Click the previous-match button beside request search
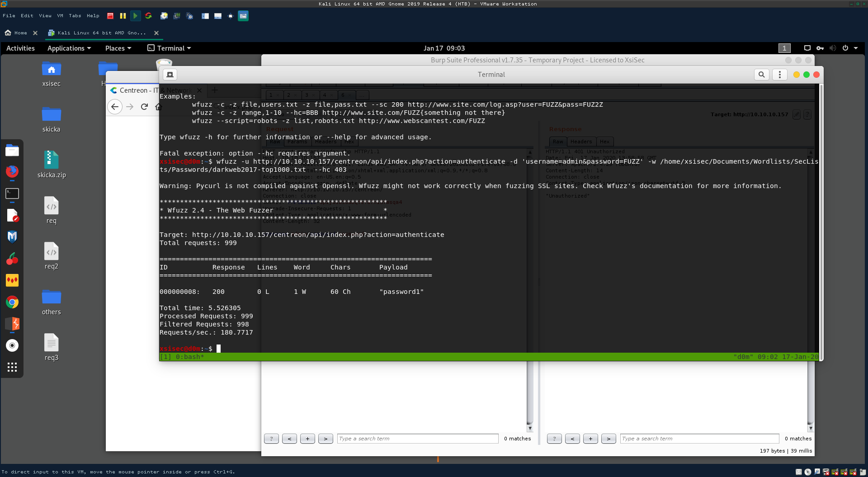 point(289,439)
